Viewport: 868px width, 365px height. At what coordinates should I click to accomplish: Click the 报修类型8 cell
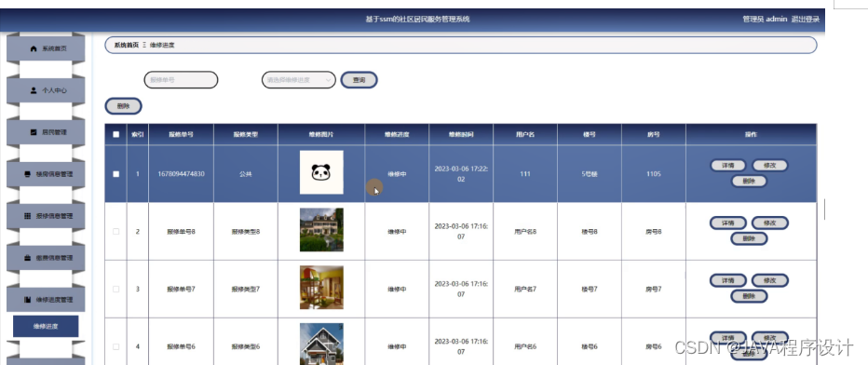(x=246, y=232)
